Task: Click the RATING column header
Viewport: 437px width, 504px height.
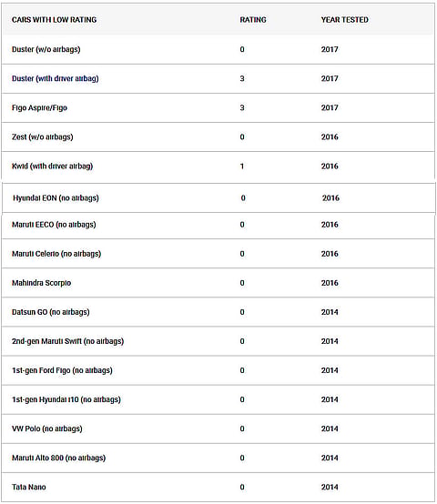Action: click(x=253, y=20)
